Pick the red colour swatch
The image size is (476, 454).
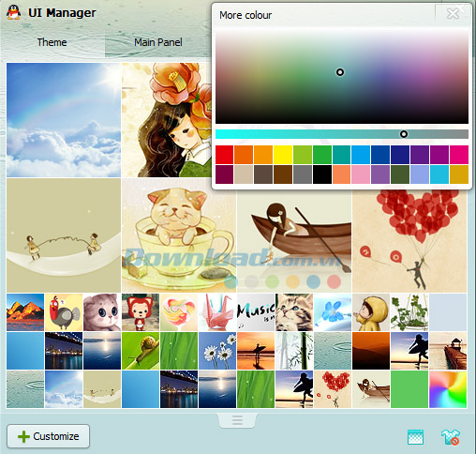pyautogui.click(x=224, y=155)
